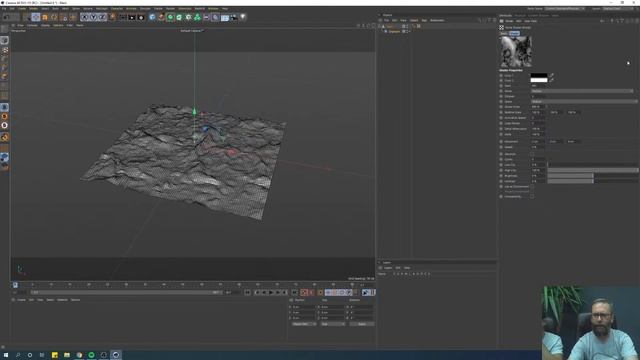The height and width of the screenshot is (360, 640).
Task: Go to the start of animation
Action: point(248,292)
